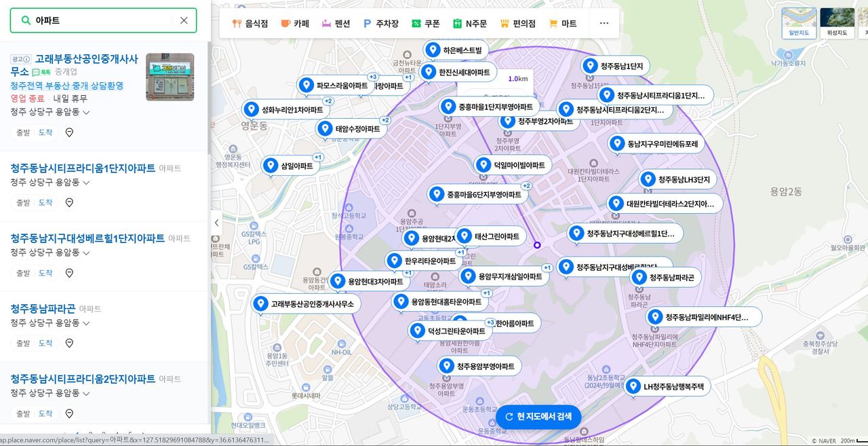Click the 삼일아파트 map marker
Screen dimensions: 868x446
[x=290, y=166]
